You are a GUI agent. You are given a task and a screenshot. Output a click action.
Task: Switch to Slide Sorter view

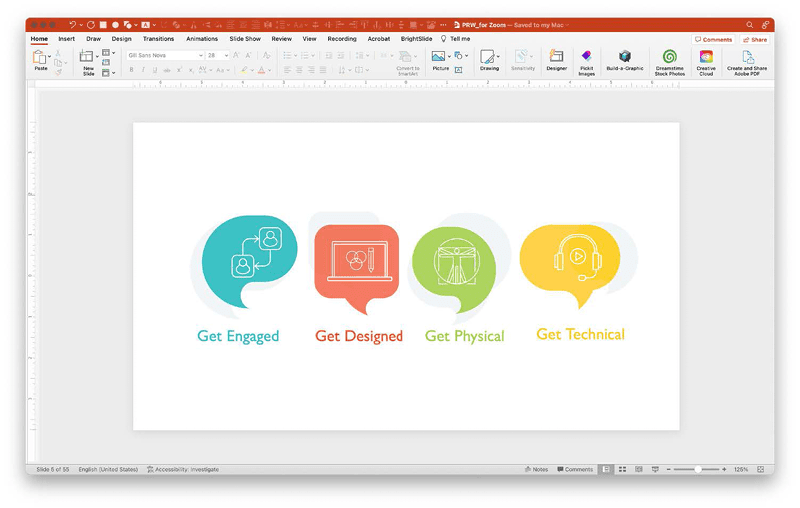click(x=622, y=469)
